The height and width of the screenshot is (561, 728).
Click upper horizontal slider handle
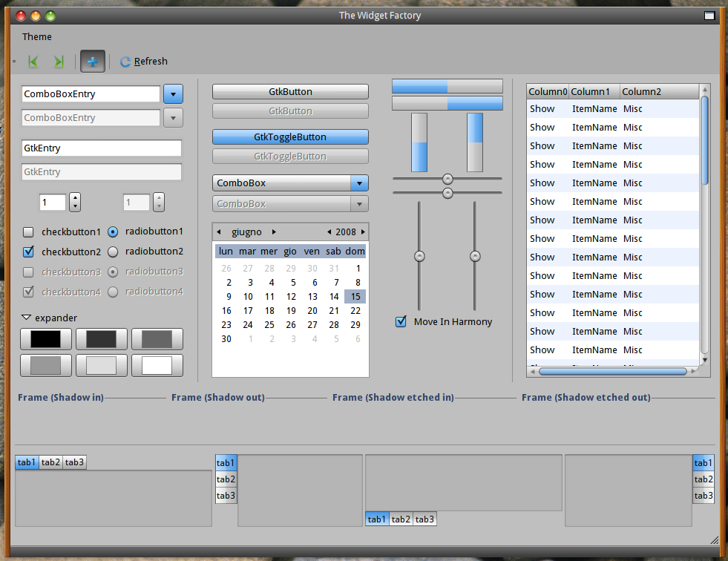(x=447, y=179)
